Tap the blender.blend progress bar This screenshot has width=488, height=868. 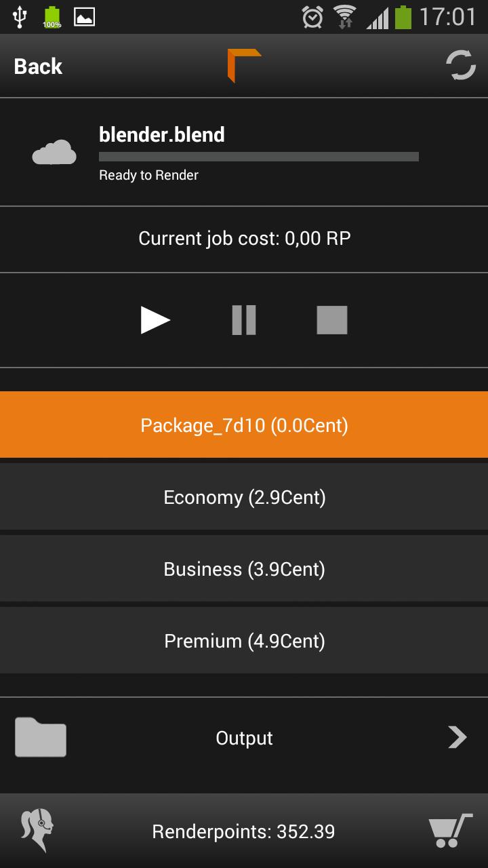point(259,157)
